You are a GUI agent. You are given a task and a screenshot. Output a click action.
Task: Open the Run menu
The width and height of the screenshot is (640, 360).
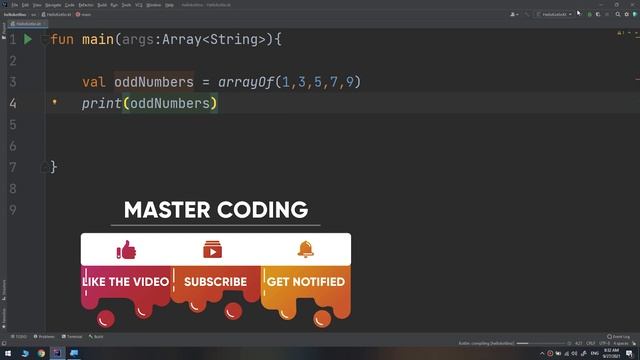(114, 5)
